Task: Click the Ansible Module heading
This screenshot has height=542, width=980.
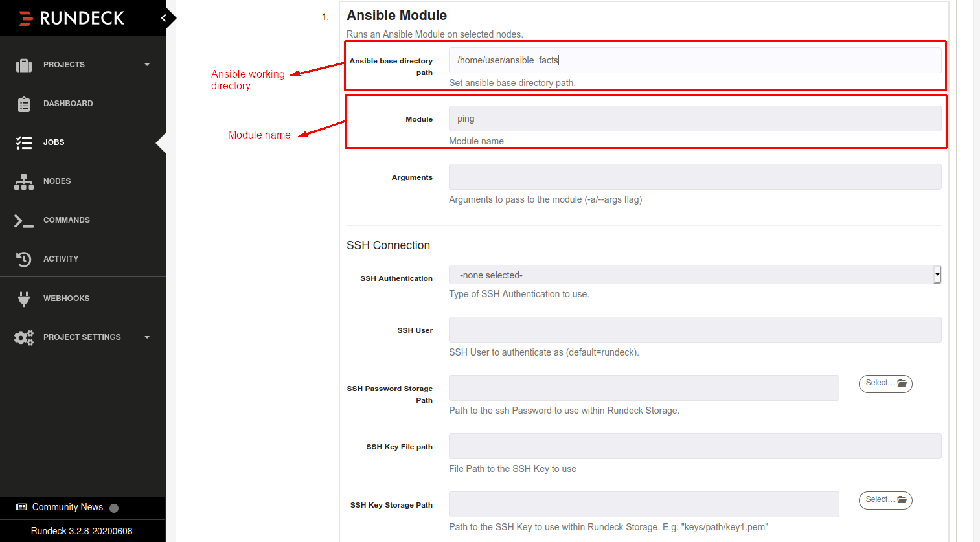Action: click(396, 16)
